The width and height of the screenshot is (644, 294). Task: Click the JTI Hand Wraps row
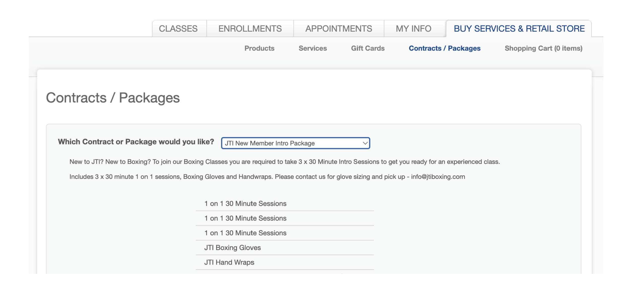point(285,262)
